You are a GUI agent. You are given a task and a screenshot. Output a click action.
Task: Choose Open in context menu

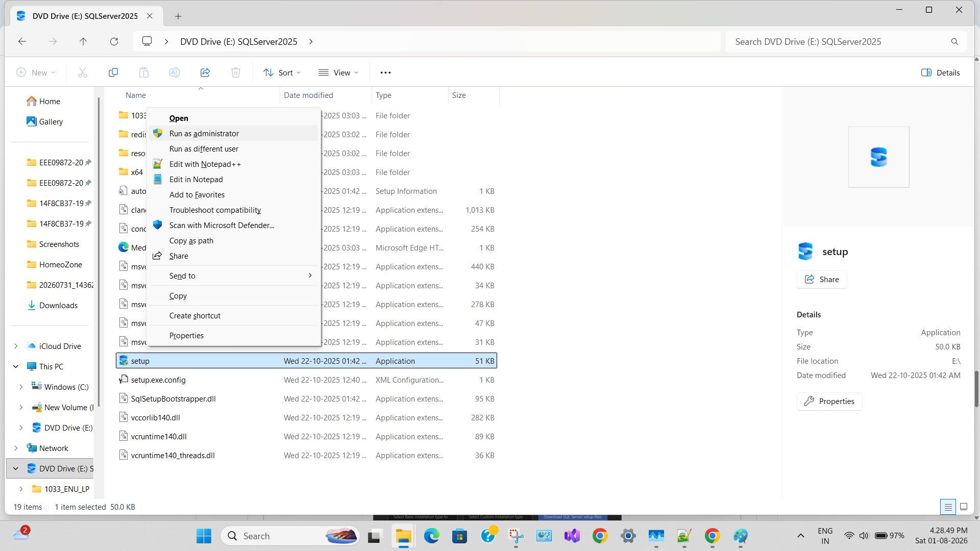(x=234, y=118)
